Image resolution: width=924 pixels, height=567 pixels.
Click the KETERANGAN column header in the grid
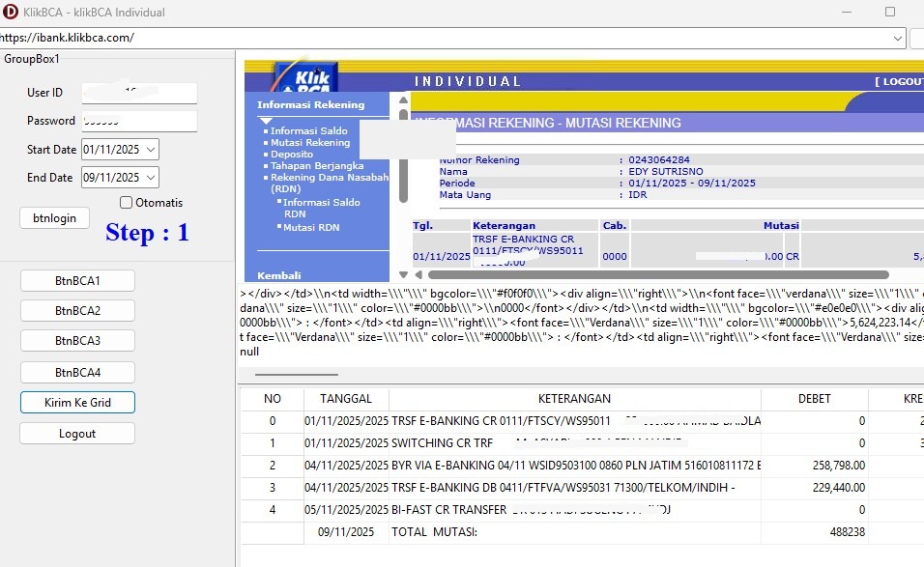(x=574, y=399)
